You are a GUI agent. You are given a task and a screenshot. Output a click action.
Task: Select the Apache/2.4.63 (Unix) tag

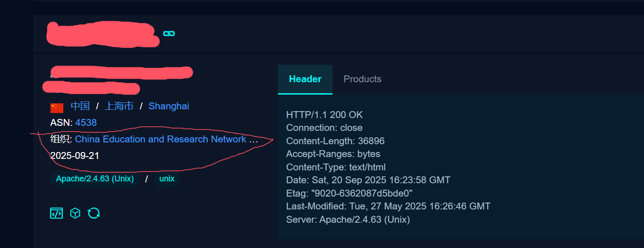coord(95,179)
